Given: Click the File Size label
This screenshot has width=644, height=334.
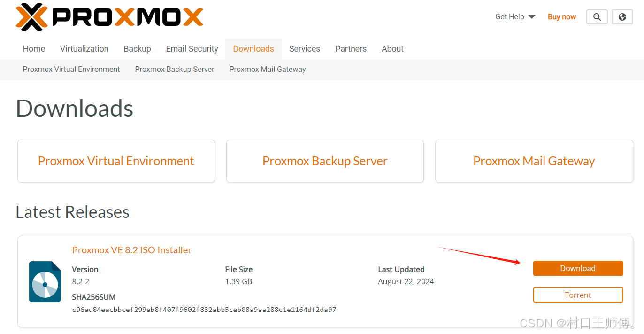Looking at the screenshot, I should pyautogui.click(x=239, y=269).
